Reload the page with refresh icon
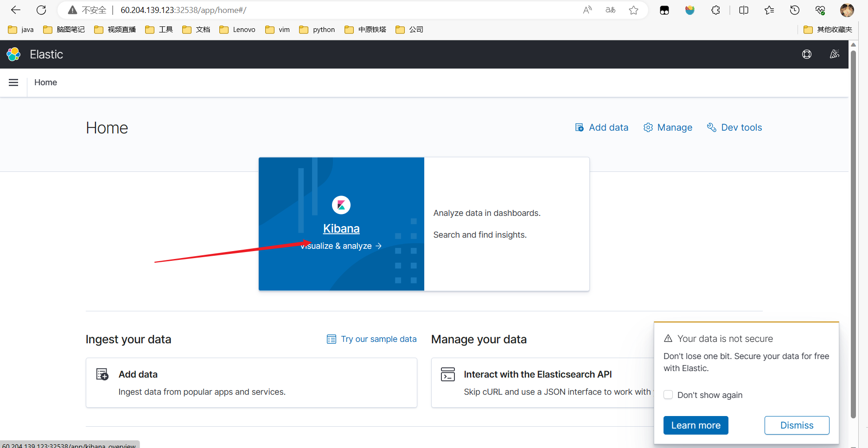The width and height of the screenshot is (868, 448). point(41,10)
